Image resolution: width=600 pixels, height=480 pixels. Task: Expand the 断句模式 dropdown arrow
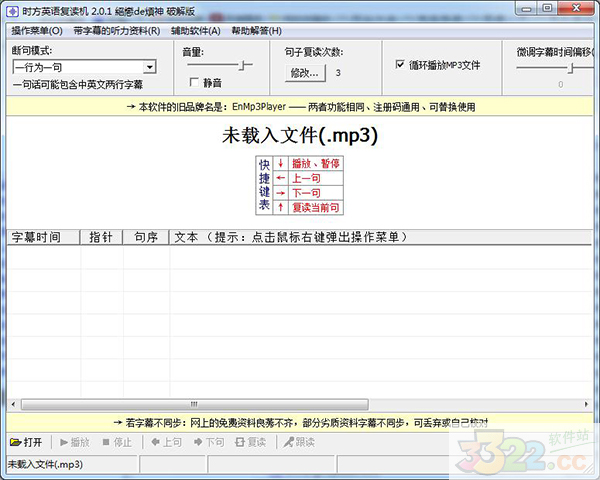pyautogui.click(x=150, y=67)
